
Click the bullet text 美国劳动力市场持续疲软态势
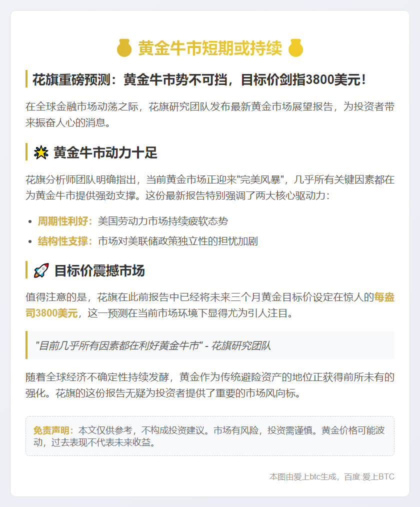[163, 221]
